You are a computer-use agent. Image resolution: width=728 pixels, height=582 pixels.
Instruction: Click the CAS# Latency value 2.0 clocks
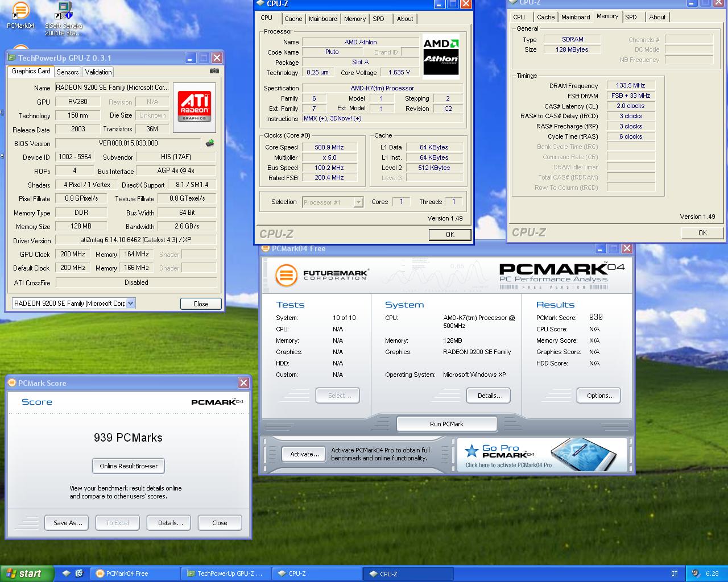(631, 106)
